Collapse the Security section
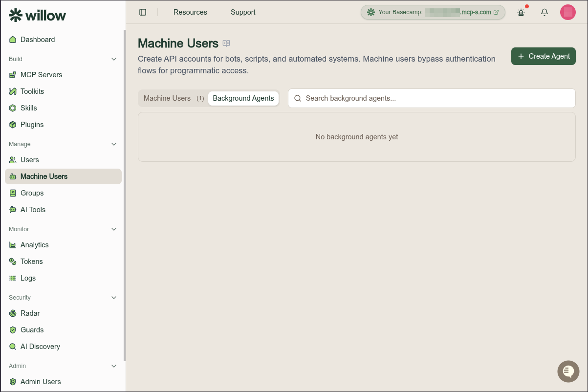 tap(114, 298)
